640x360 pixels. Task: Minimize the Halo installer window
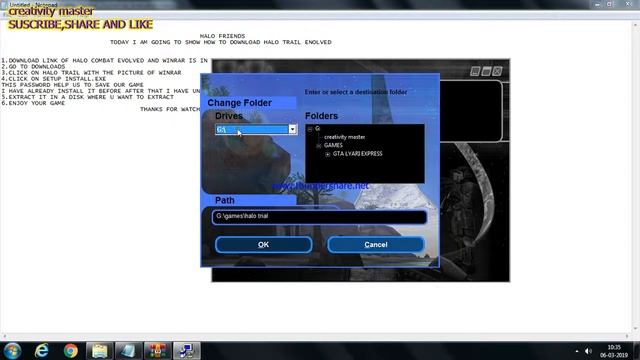[475, 71]
